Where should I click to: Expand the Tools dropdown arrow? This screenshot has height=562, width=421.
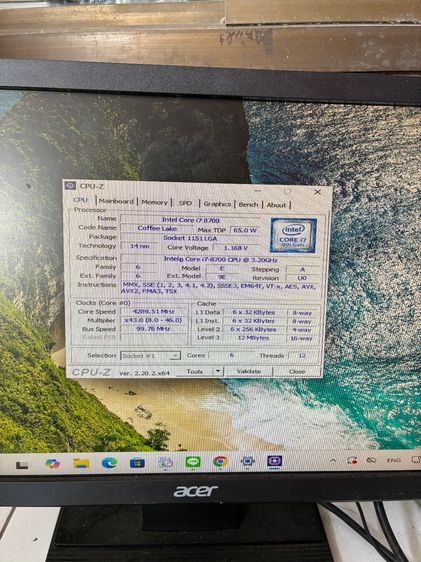[217, 371]
